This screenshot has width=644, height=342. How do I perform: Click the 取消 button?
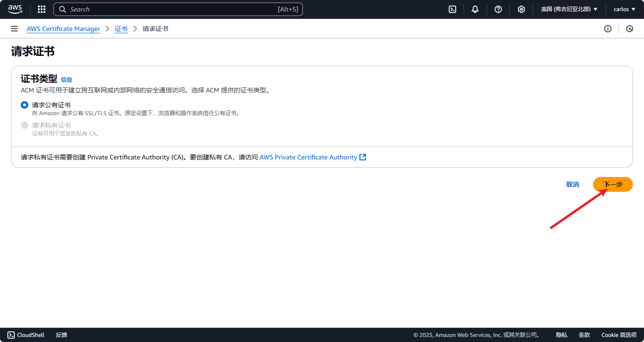click(x=573, y=184)
